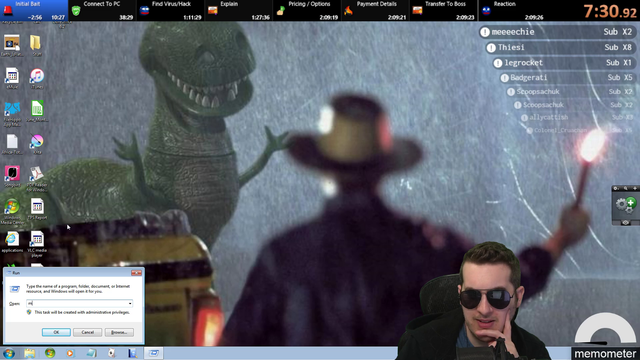The height and width of the screenshot is (360, 640).
Task: Click the gear-plus gadget icon on the right edge
Action: click(626, 204)
